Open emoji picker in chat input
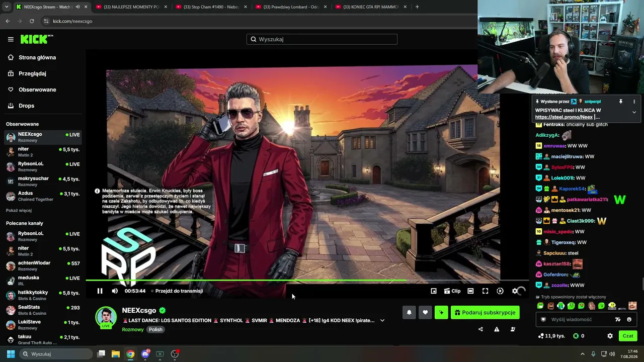 click(x=629, y=319)
